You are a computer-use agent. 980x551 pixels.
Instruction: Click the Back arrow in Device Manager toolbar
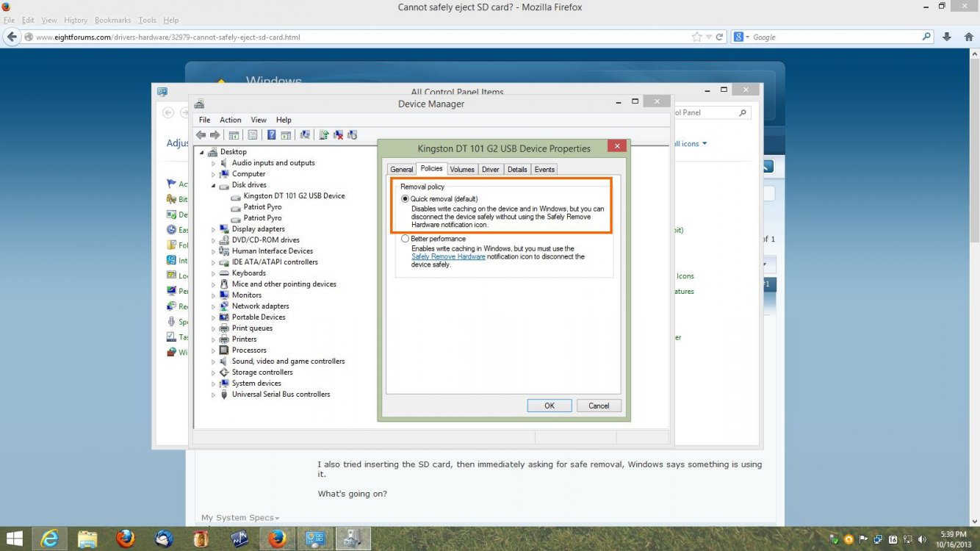coord(201,135)
